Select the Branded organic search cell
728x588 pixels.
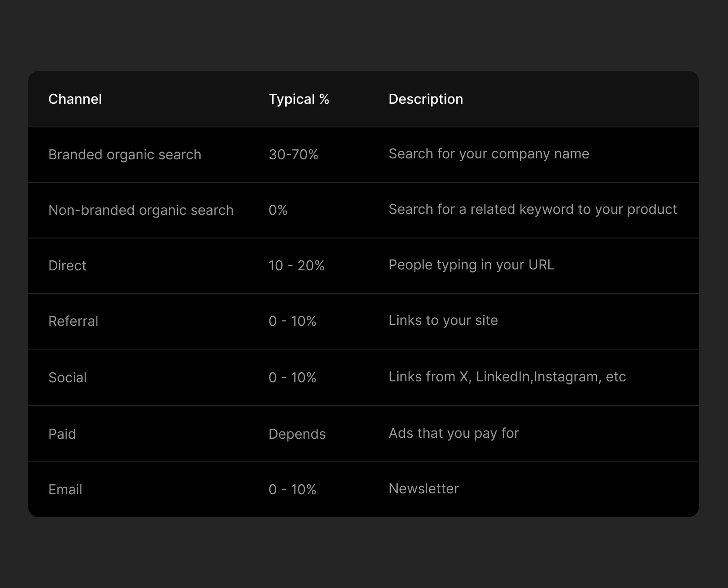tap(125, 155)
